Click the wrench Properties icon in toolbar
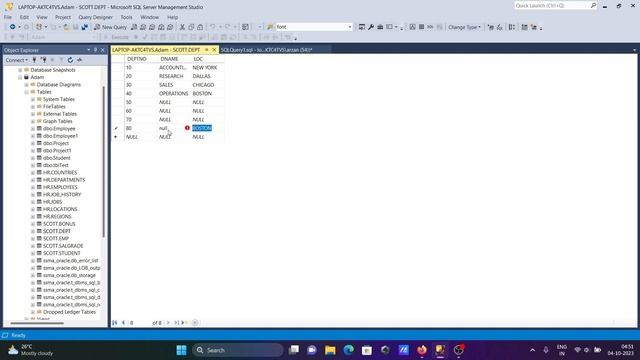Screen dimensions: 640x360 tap(371, 27)
